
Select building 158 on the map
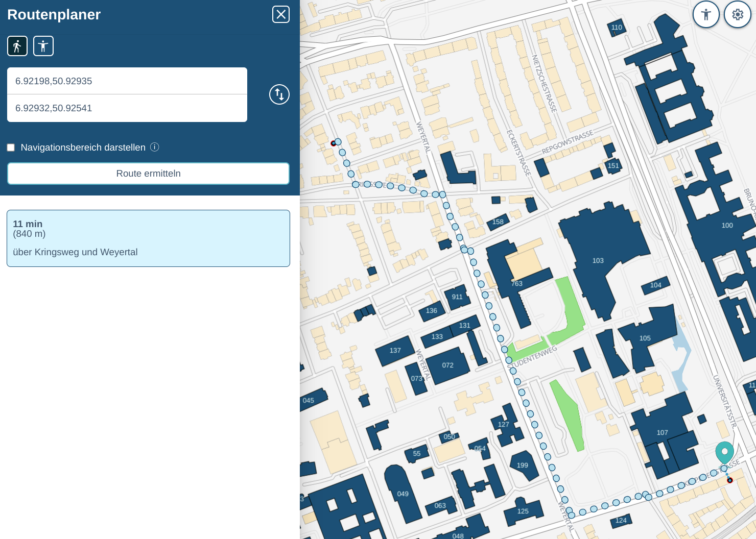tap(498, 222)
